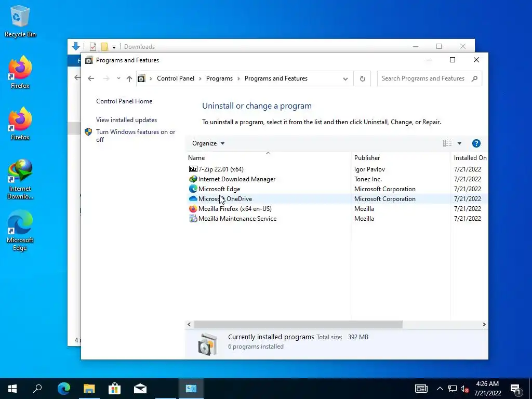
Task: Click the muted volume tray icon
Action: pyautogui.click(x=465, y=389)
